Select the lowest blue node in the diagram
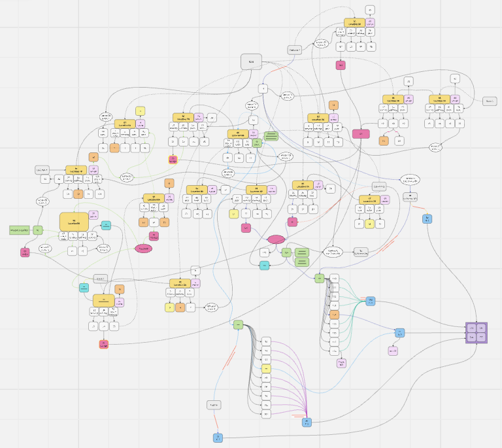This screenshot has width=502, height=448. pyautogui.click(x=218, y=437)
